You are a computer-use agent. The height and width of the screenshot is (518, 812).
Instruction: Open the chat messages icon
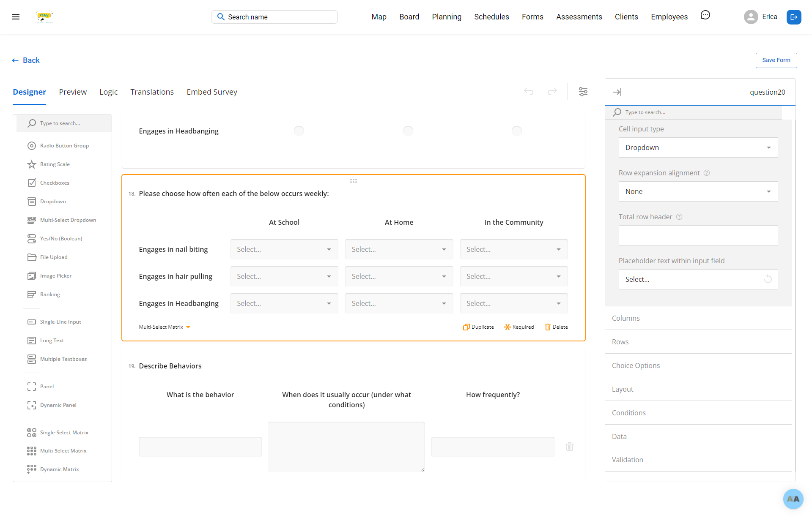coord(705,16)
